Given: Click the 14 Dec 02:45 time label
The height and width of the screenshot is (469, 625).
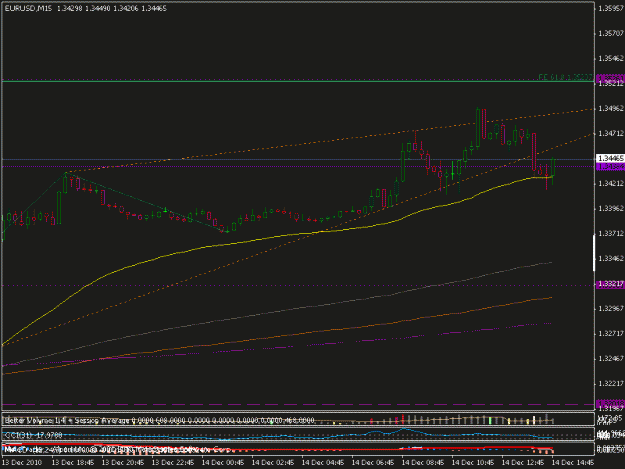Looking at the screenshot, I should pos(273,463).
